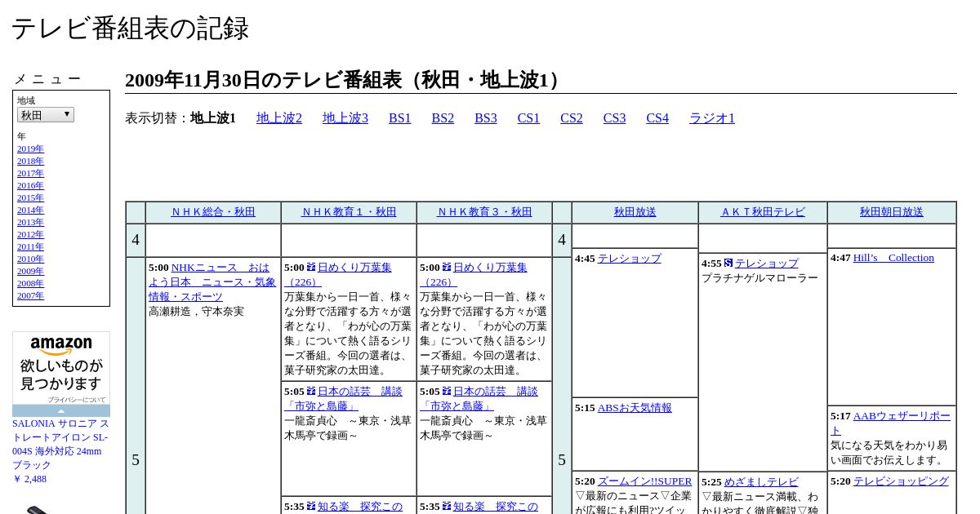Open めざましテレビ program
980x514 pixels.
pos(761,482)
